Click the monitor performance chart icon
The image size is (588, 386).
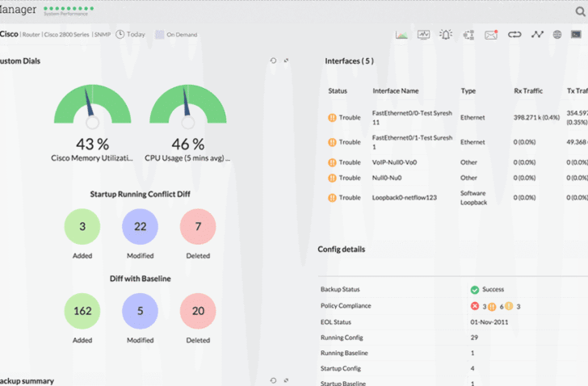(x=424, y=35)
